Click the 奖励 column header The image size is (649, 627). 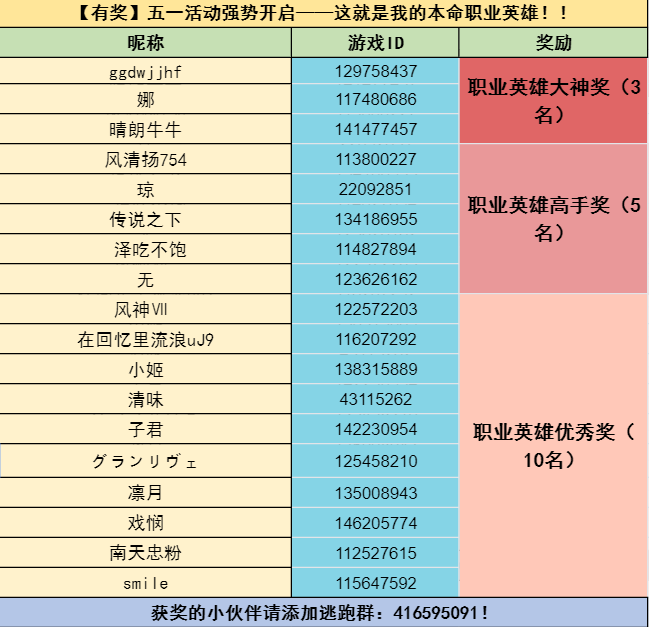[553, 43]
